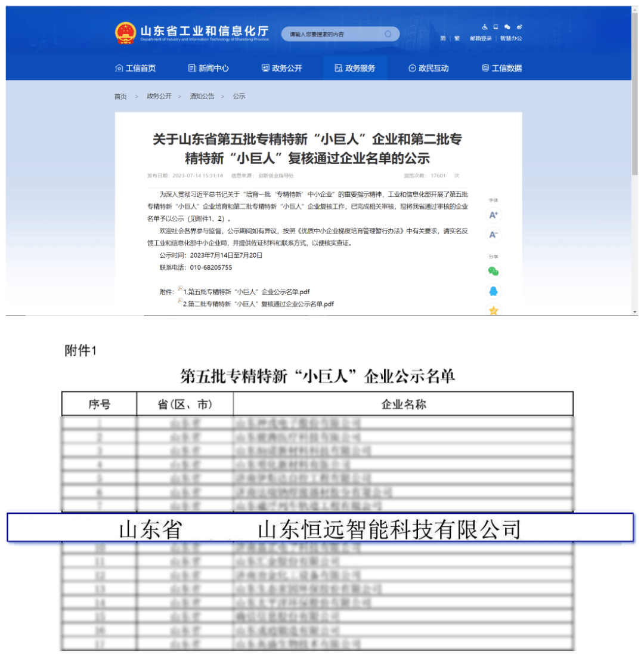Decrease font size with A- button
The image size is (644, 657).
[x=493, y=235]
